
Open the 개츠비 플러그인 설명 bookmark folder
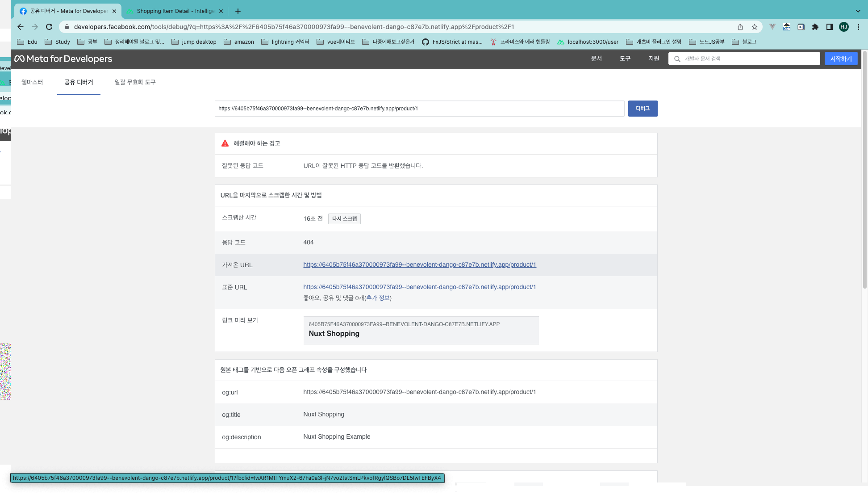(x=654, y=42)
